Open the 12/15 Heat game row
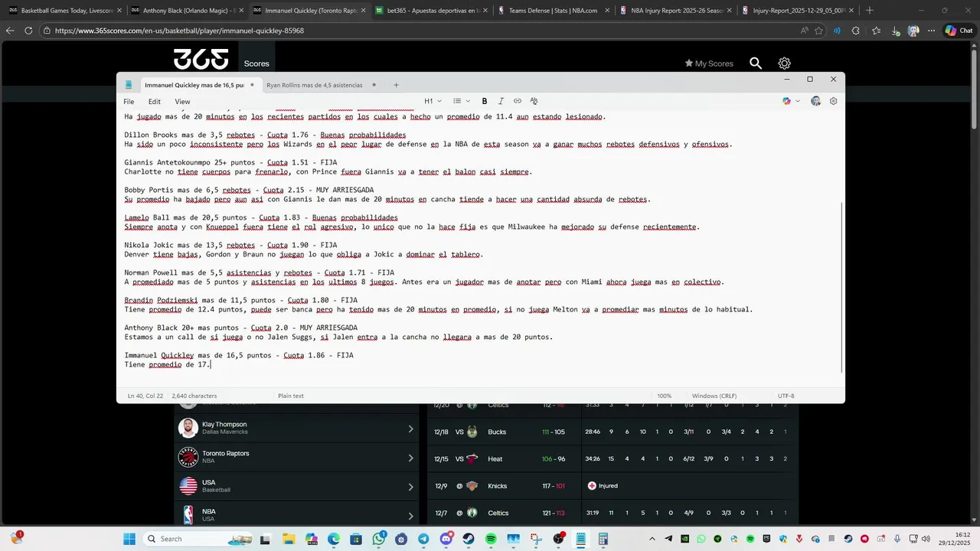This screenshot has height=551, width=980. tap(612, 458)
